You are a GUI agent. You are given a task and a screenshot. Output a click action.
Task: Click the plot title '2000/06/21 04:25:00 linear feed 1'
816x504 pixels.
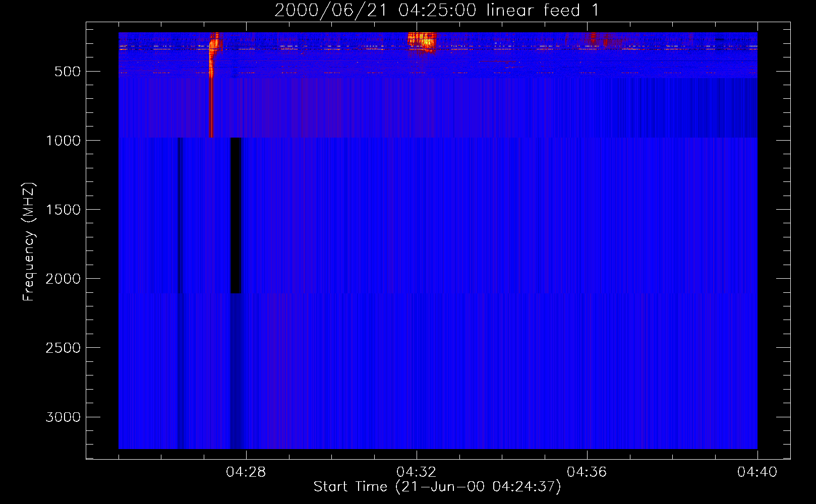437,10
